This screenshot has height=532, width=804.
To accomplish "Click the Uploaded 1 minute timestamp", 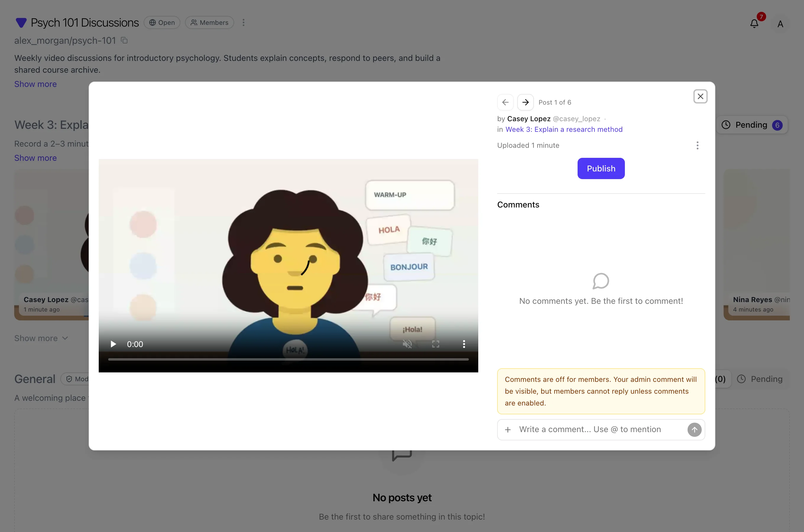I will (x=528, y=145).
